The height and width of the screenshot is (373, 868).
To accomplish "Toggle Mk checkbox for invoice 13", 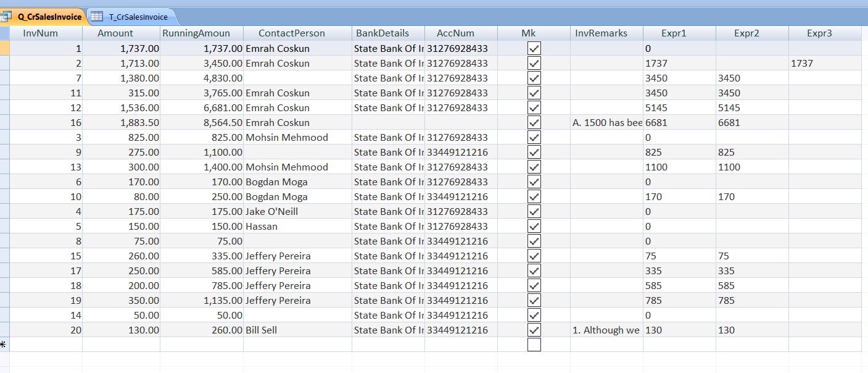I will tap(534, 167).
